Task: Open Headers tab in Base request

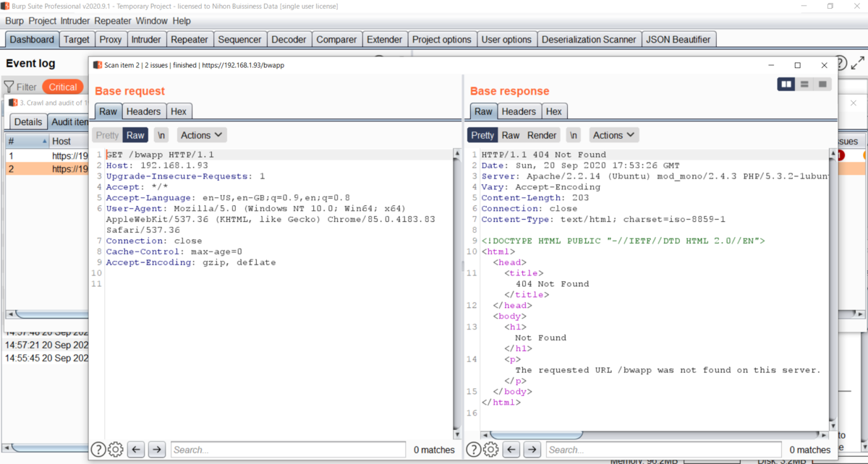Action: click(x=143, y=111)
